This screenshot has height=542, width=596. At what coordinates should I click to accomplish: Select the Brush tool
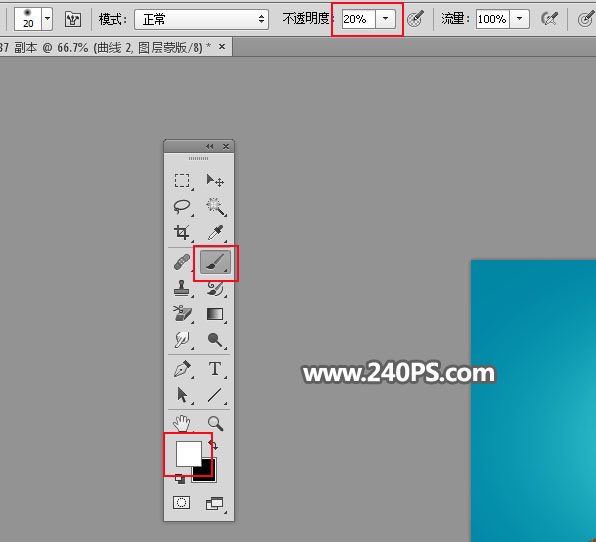[x=215, y=262]
